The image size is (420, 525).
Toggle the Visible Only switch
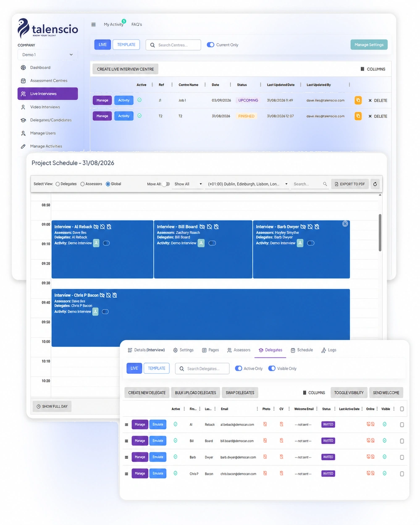coord(272,368)
